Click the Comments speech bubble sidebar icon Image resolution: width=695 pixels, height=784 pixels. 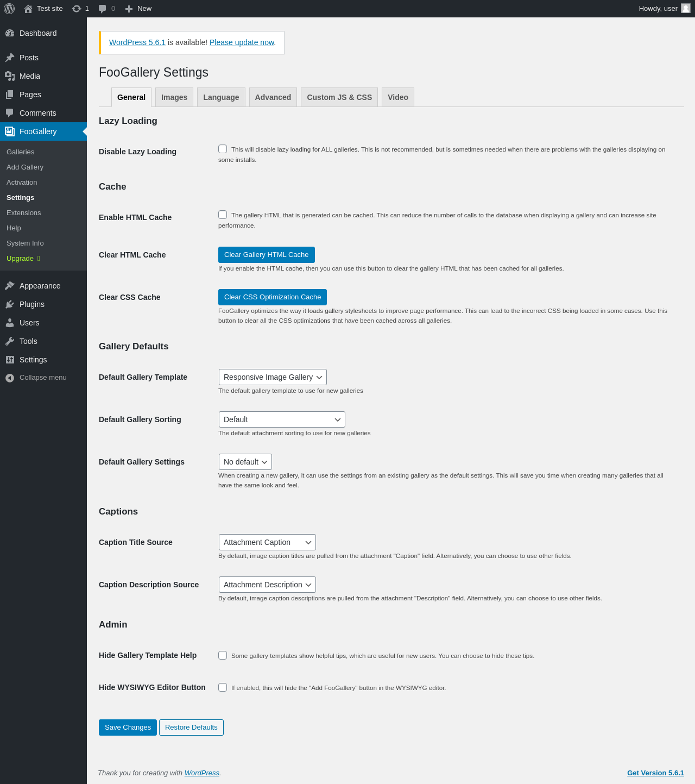tap(10, 113)
